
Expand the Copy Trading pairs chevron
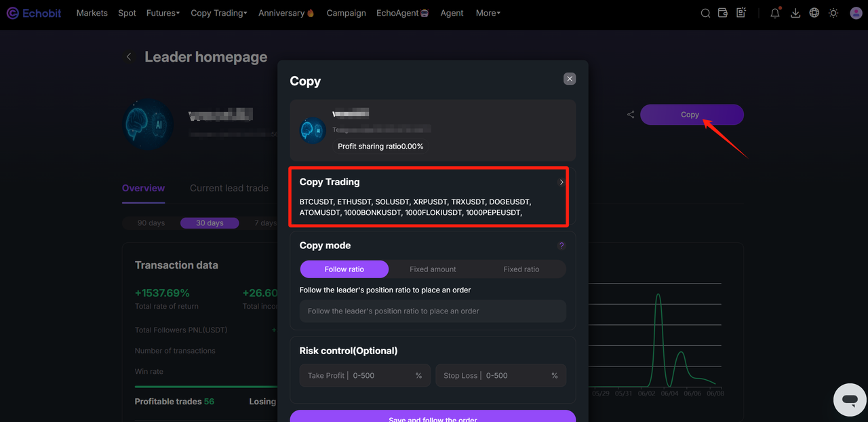(x=561, y=183)
